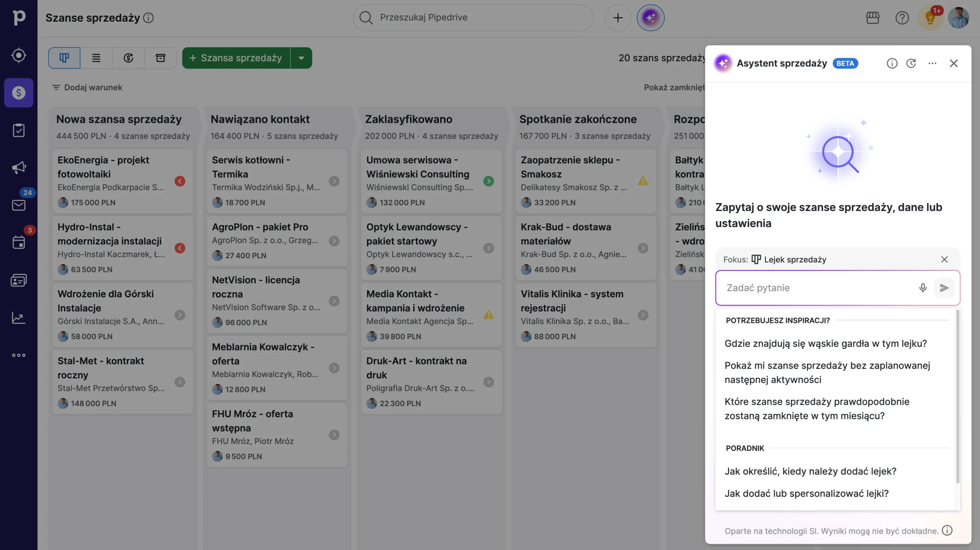Switch to pipeline kanban view
The height and width of the screenshot is (550, 980).
(x=64, y=58)
